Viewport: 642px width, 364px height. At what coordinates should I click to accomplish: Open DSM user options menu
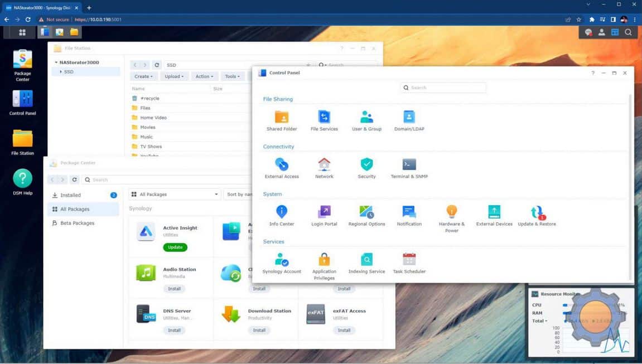click(601, 32)
